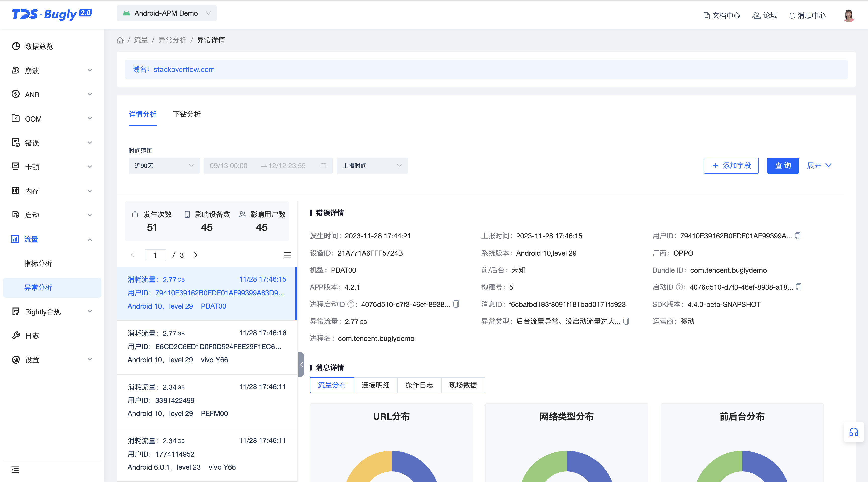Screen dimensions: 868x482
Task: Open 指标分析 submenu item
Action: pos(52,263)
